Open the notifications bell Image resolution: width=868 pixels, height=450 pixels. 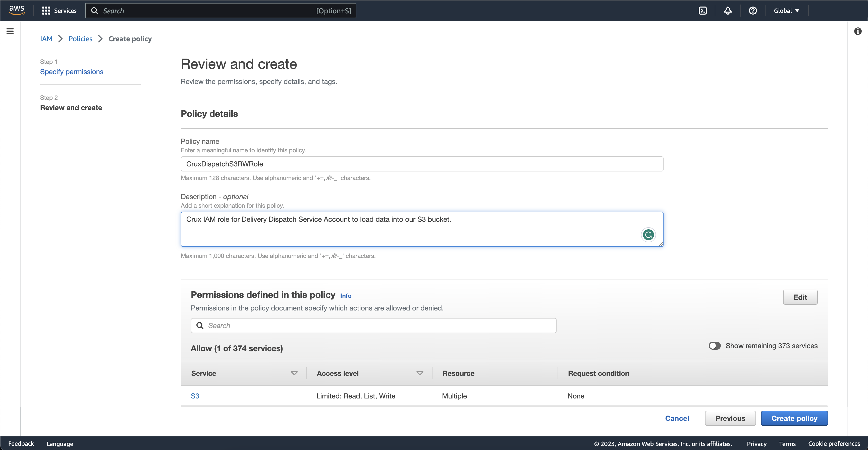click(728, 11)
